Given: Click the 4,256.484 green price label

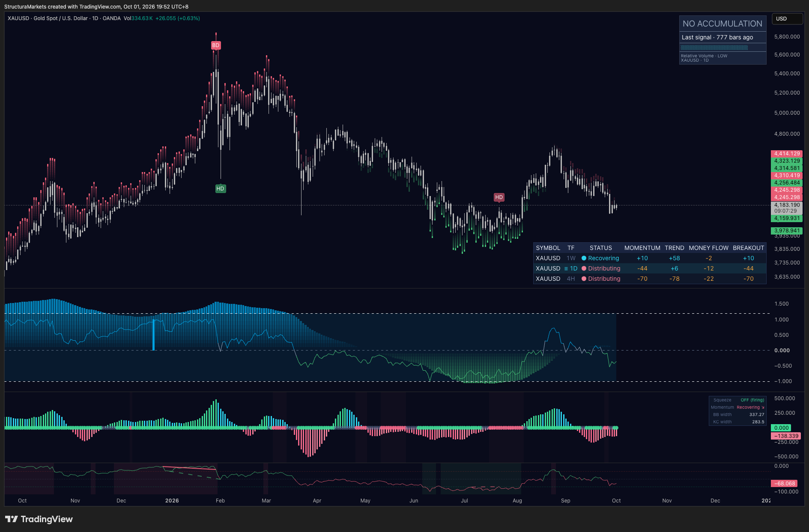Looking at the screenshot, I should pyautogui.click(x=787, y=183).
